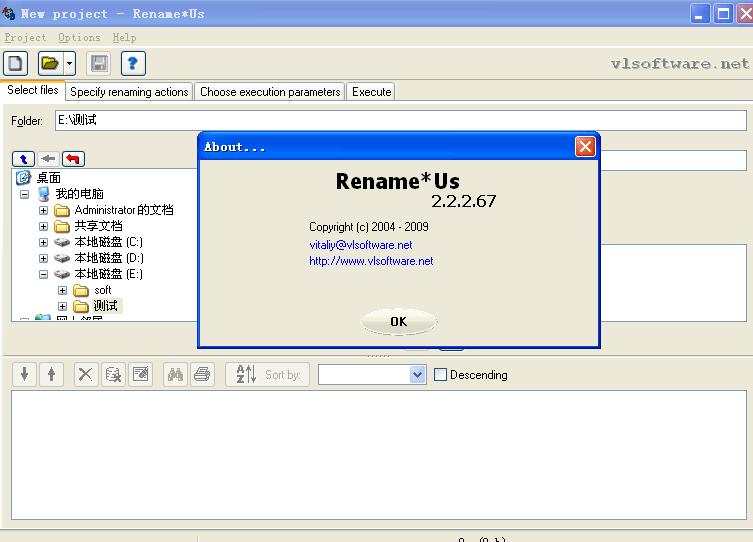Open the http://www.vlsoftware.net link
Image resolution: width=753 pixels, height=542 pixels.
pyautogui.click(x=371, y=261)
